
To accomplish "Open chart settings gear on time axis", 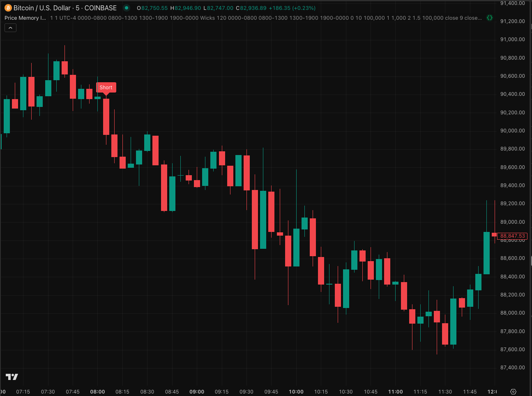I will 513,391.
